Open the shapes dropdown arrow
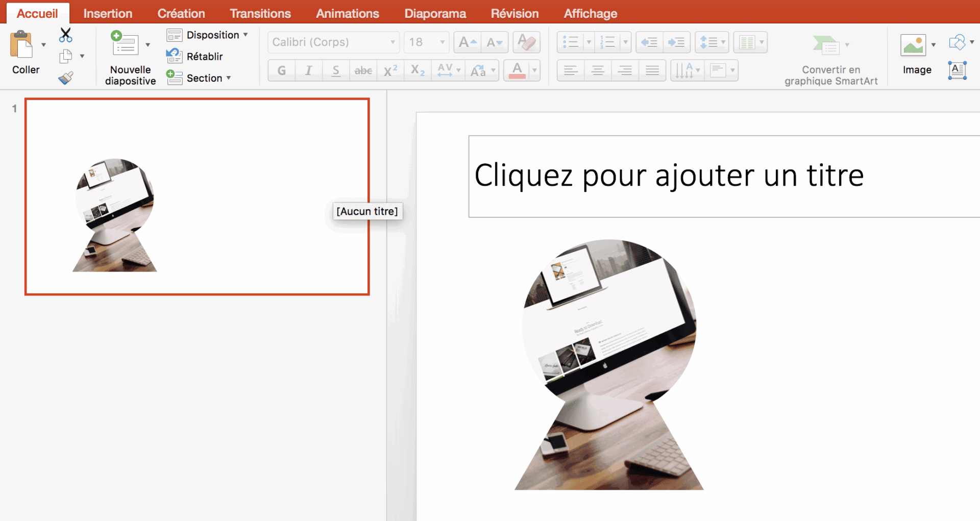Image resolution: width=980 pixels, height=521 pixels. (x=972, y=42)
